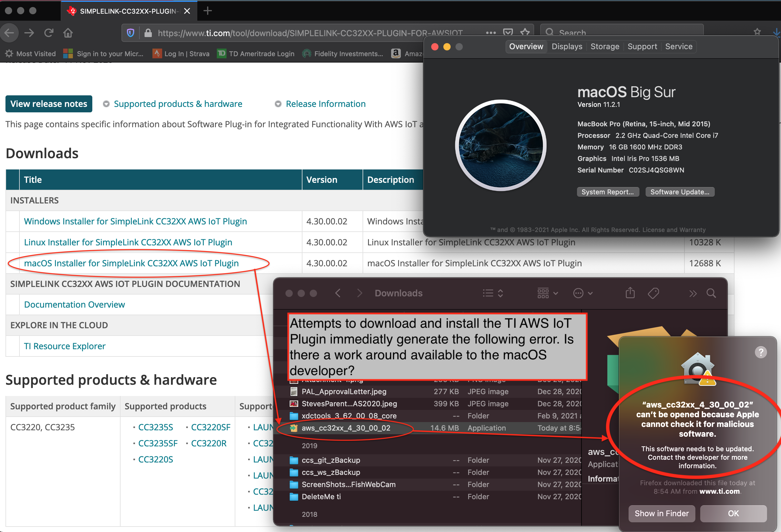Open Finder group-by dropdown
781x532 pixels.
click(x=548, y=293)
